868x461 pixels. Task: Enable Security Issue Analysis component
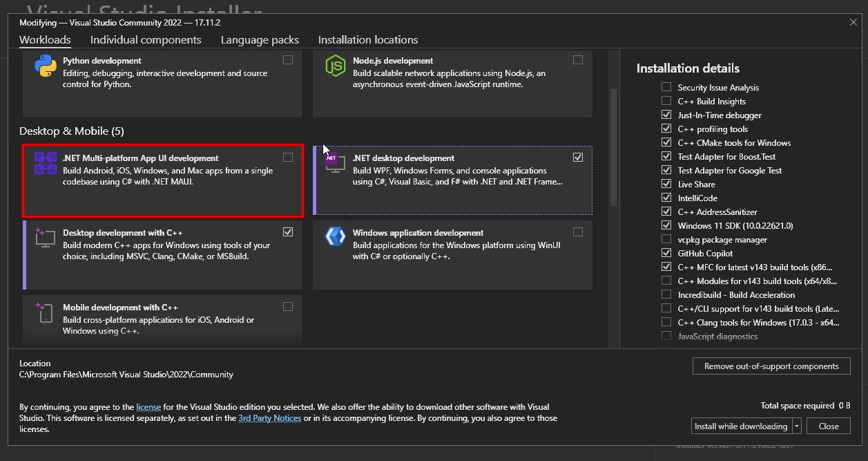click(x=666, y=87)
